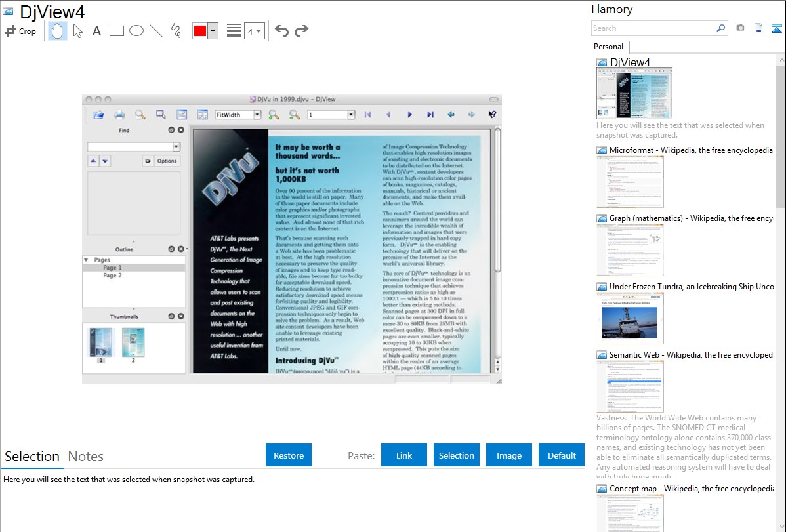This screenshot has height=532, width=786.
Task: Select the Microformat - Wikipedia snapshot title
Action: 691,150
